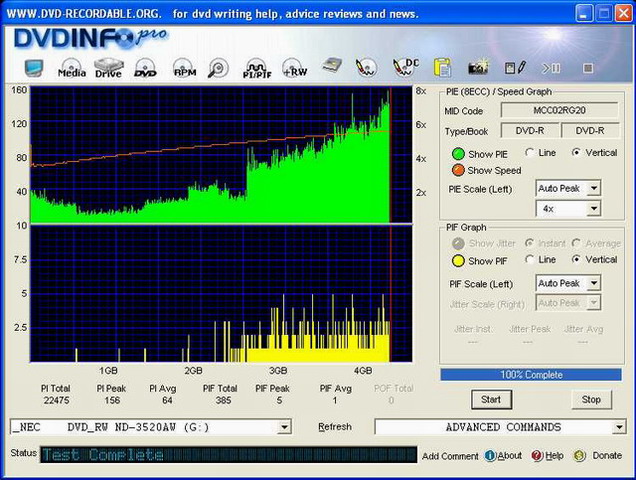This screenshot has width=636, height=480.
Task: Open the RPM speed test tool
Action: point(185,68)
